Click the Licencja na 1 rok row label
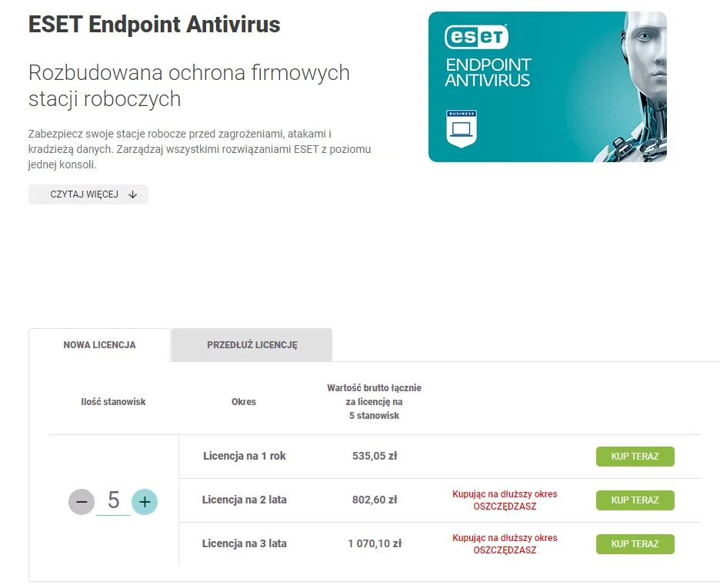720x588 pixels. [x=245, y=456]
